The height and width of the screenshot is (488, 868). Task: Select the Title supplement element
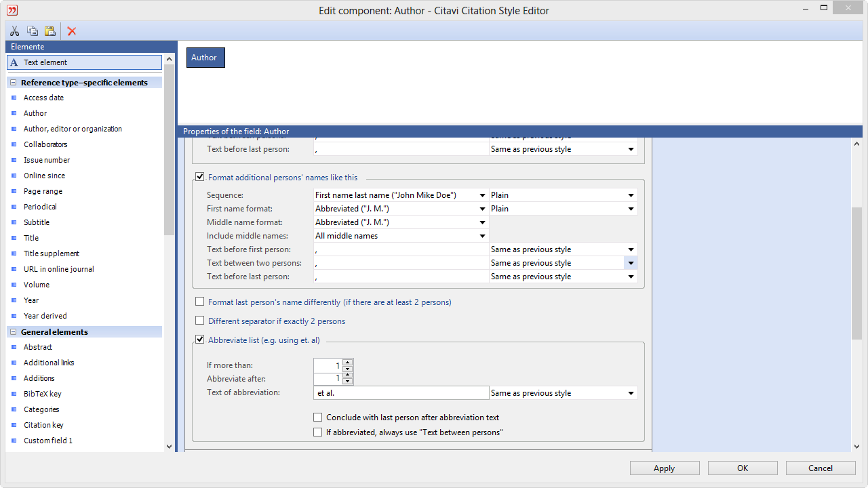pos(52,253)
